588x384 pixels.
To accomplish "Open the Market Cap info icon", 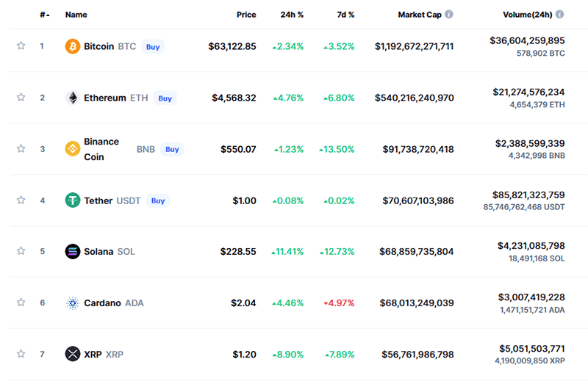I will [449, 14].
